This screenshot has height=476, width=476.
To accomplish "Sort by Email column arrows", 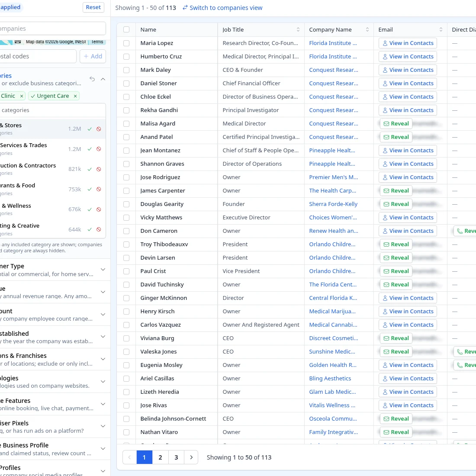I will coord(441,29).
